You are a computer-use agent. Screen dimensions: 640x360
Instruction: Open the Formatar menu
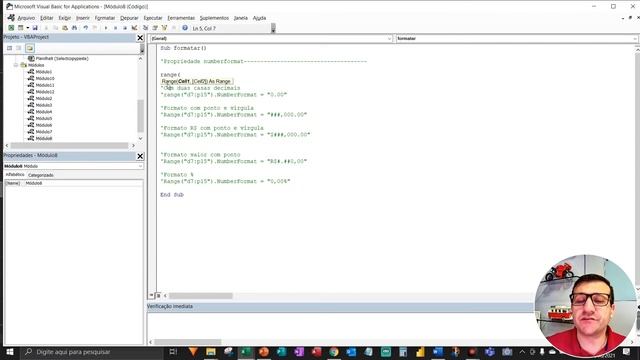(x=105, y=18)
